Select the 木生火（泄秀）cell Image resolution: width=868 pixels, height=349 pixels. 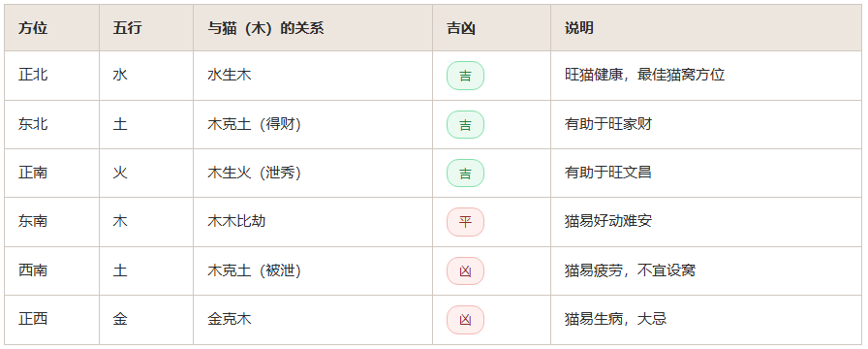(x=313, y=174)
